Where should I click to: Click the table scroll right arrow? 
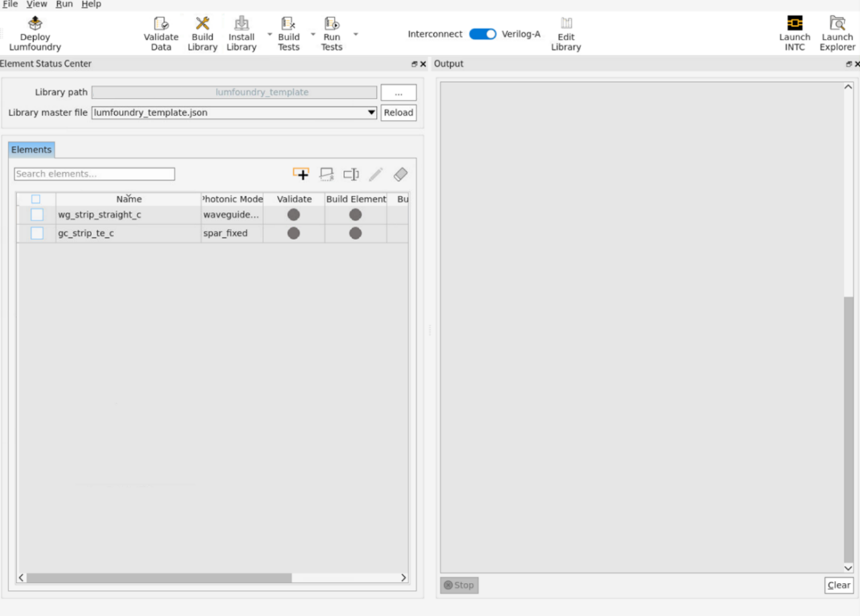coord(403,578)
